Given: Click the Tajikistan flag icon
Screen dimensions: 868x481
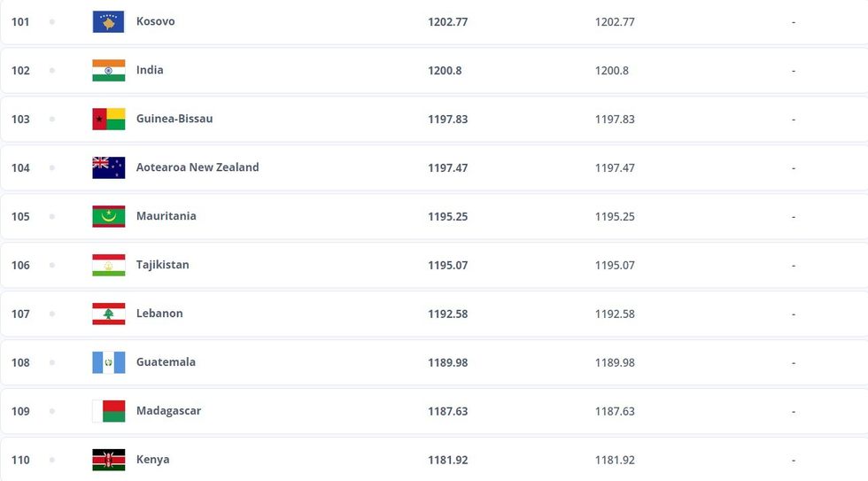Looking at the screenshot, I should point(108,265).
